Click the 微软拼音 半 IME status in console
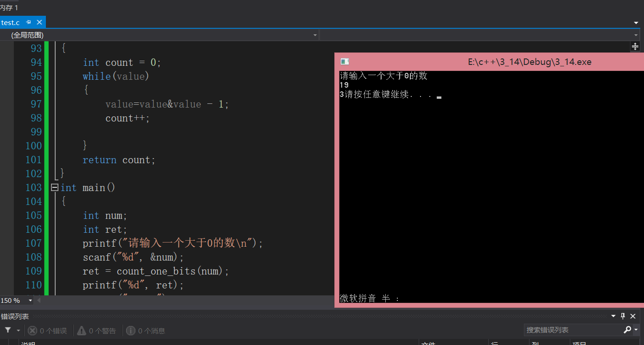Viewport: 644px width, 345px height. pos(370,299)
